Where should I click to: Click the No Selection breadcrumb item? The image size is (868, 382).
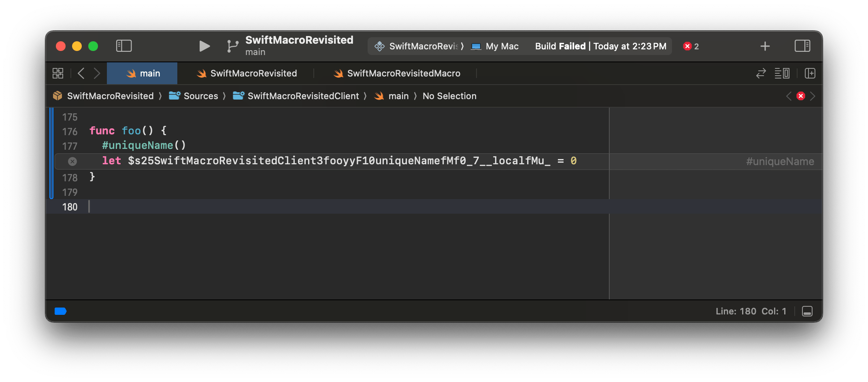(x=449, y=96)
